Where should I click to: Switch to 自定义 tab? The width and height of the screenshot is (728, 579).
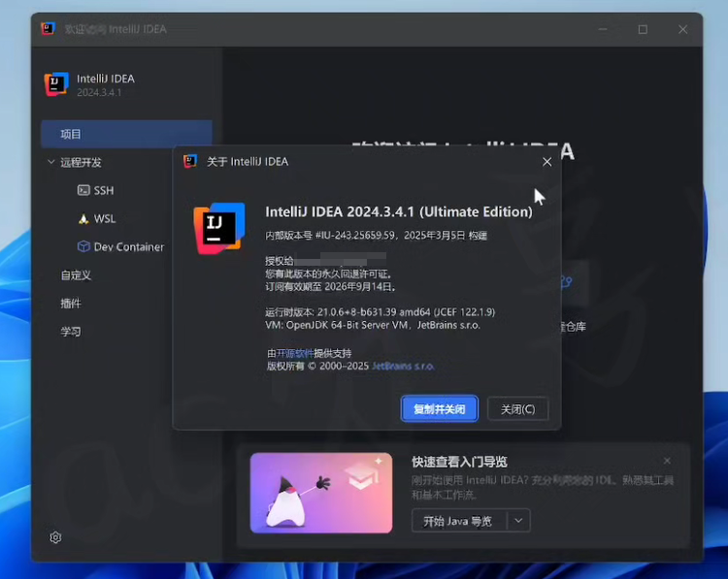pyautogui.click(x=76, y=275)
